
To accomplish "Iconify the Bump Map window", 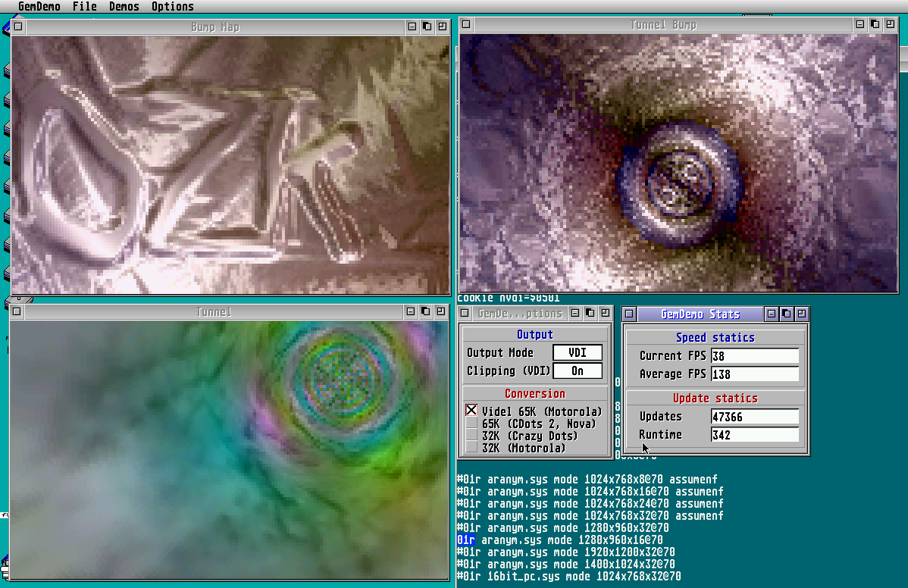I will [412, 27].
